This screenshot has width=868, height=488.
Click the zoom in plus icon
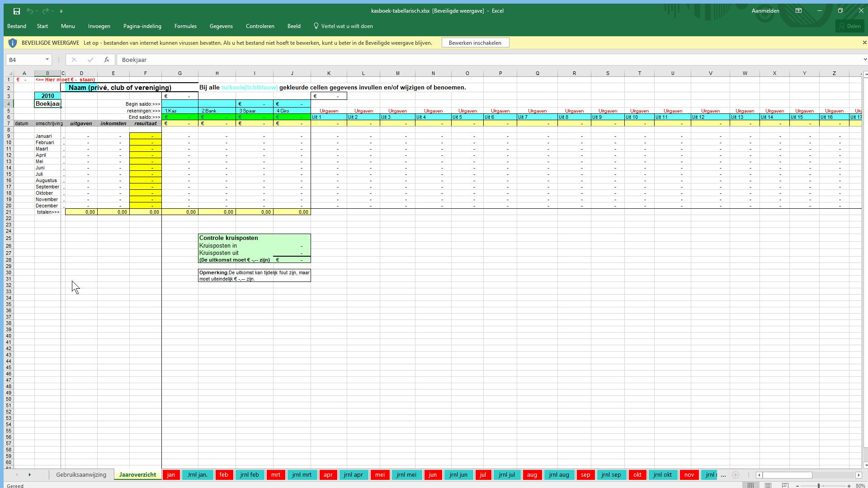pos(849,486)
